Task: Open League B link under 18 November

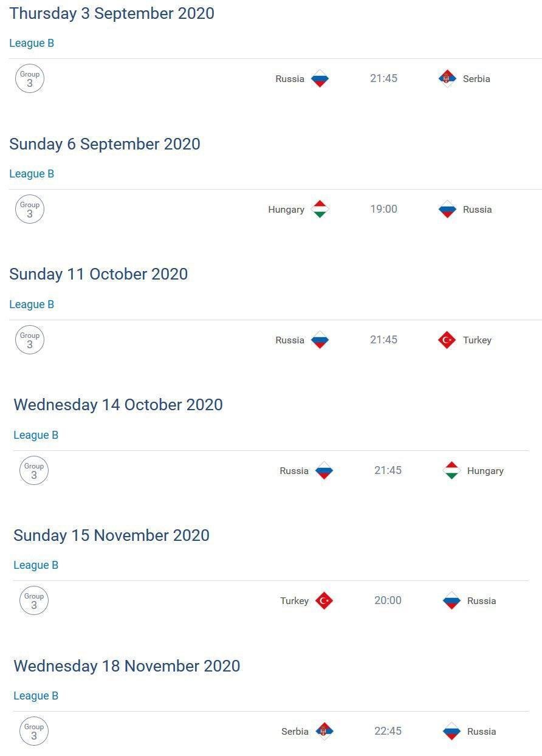Action: point(36,696)
